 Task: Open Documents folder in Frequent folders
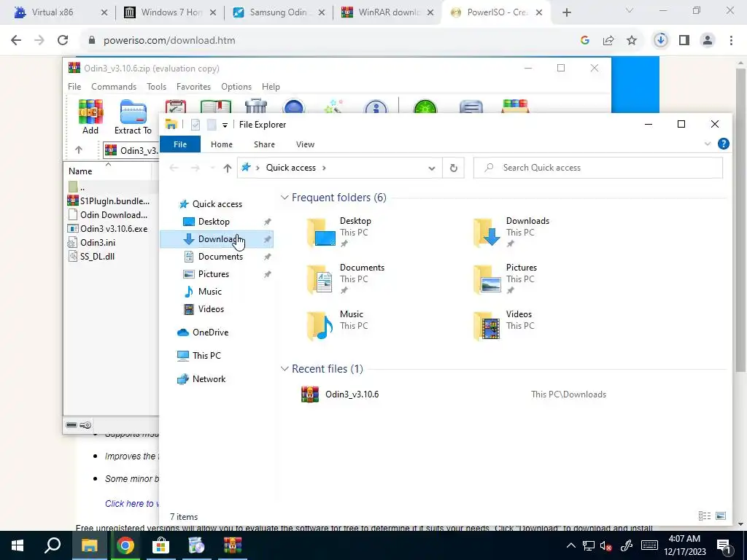tap(345, 279)
